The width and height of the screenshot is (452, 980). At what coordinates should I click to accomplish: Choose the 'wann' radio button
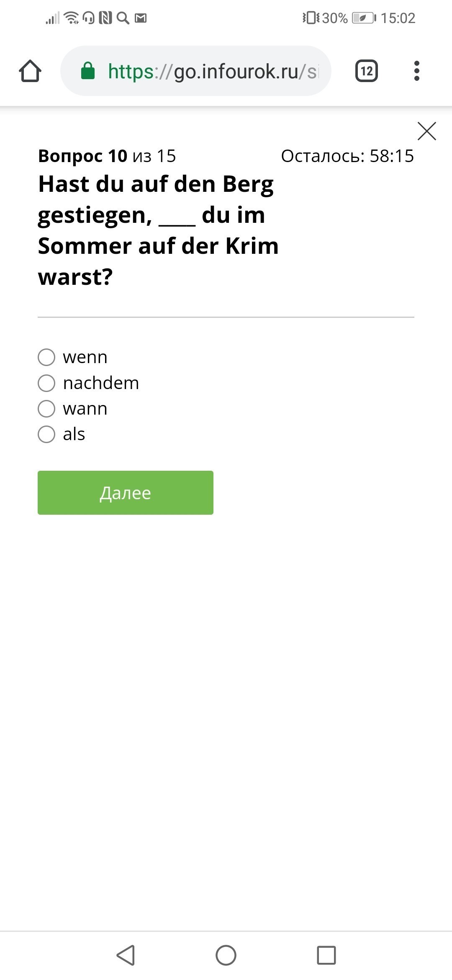click(46, 409)
